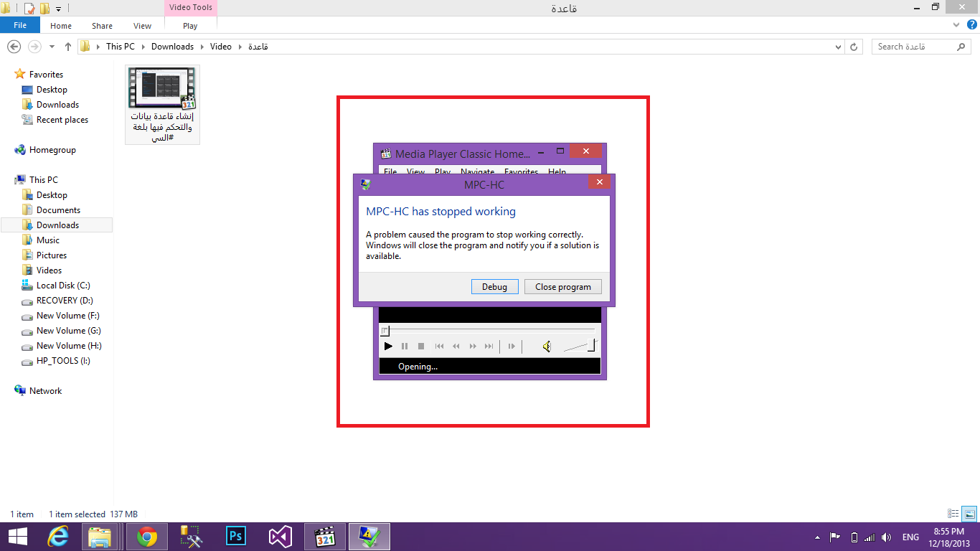Image resolution: width=980 pixels, height=551 pixels.
Task: Open Google Chrome from taskbar
Action: click(147, 537)
